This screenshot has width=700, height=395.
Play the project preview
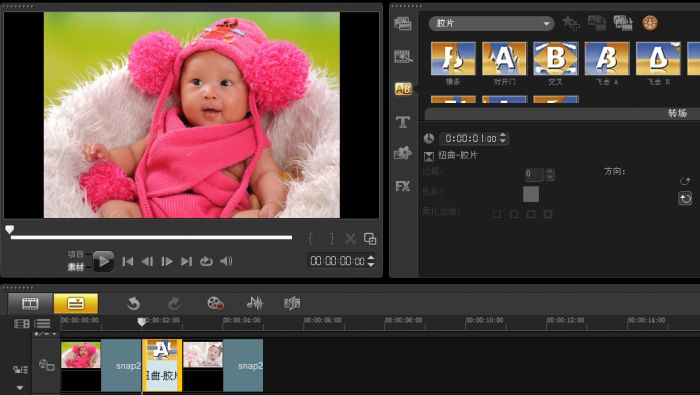(103, 261)
